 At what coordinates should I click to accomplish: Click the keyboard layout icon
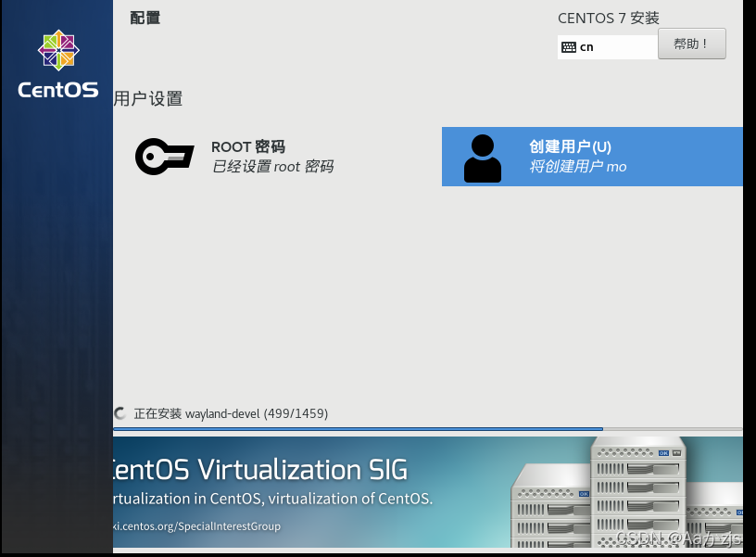point(569,47)
